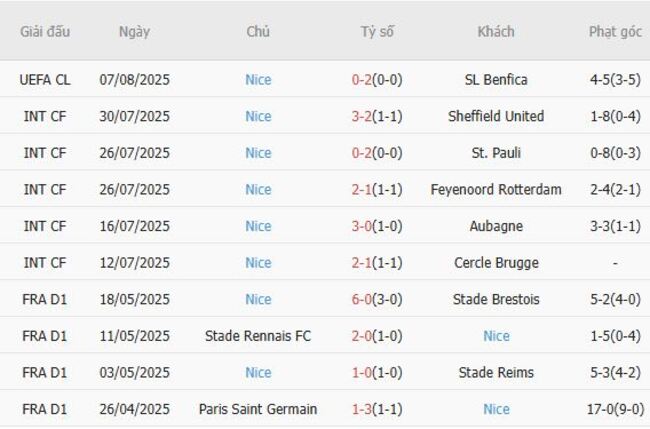Click the Sheffield United team name
Image resolution: width=650 pixels, height=429 pixels.
pyautogui.click(x=496, y=116)
